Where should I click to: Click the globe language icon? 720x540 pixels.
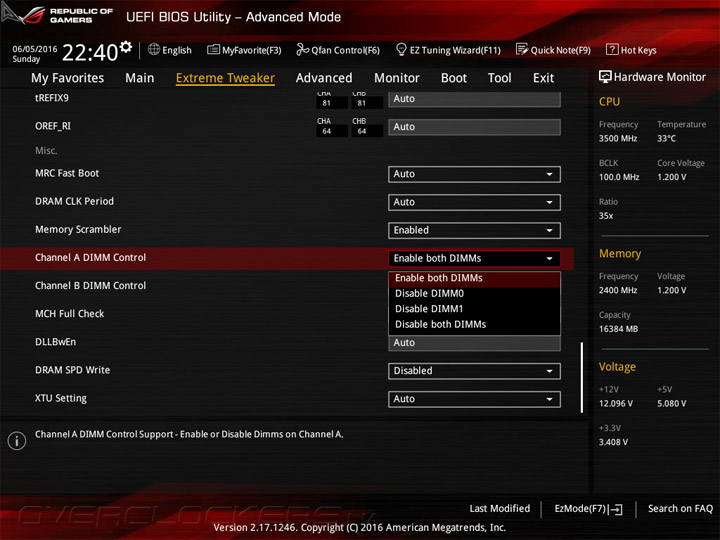point(154,49)
